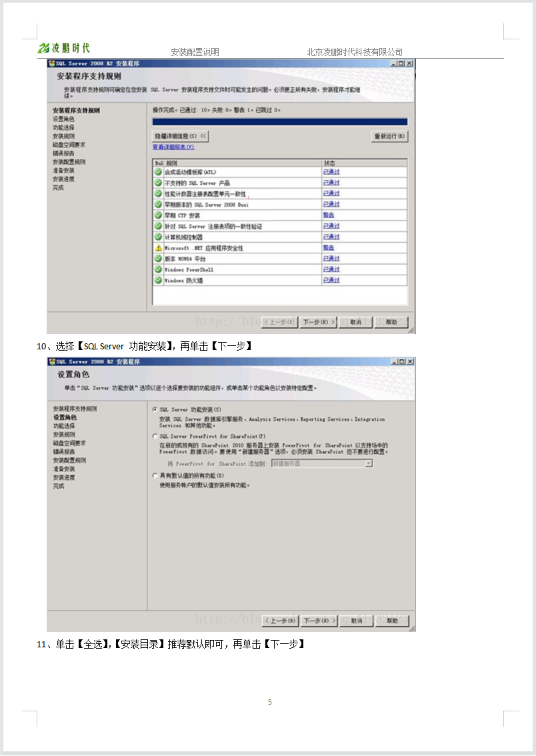Image resolution: width=536 pixels, height=756 pixels.
Task: Open 已通过 status link for 不支持的 SQL Server 产品
Action: coord(331,183)
